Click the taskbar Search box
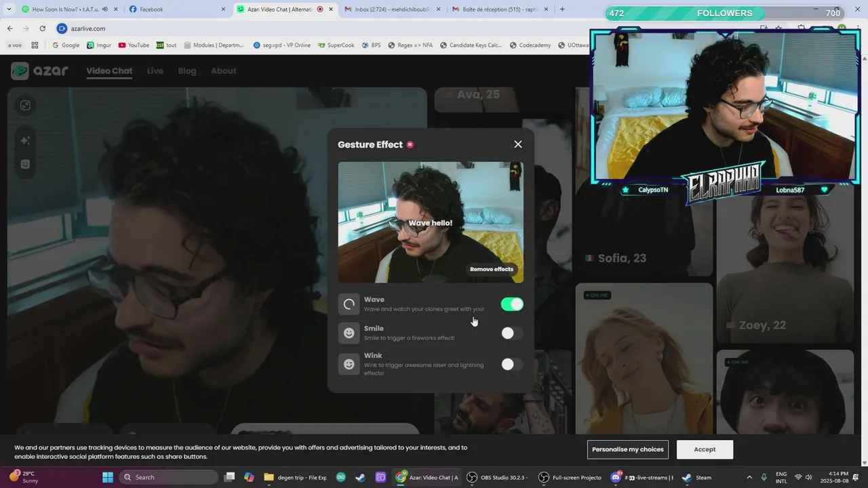868x488 pixels. pyautogui.click(x=168, y=477)
